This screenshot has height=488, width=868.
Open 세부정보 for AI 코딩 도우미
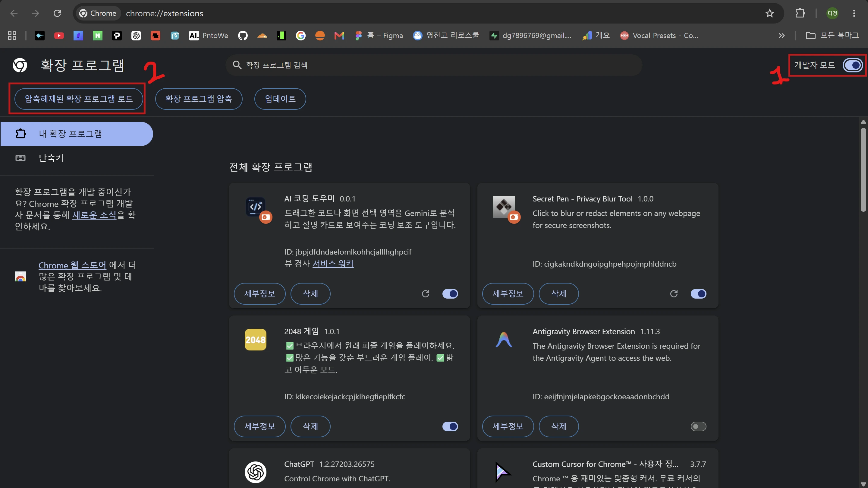[x=259, y=294]
